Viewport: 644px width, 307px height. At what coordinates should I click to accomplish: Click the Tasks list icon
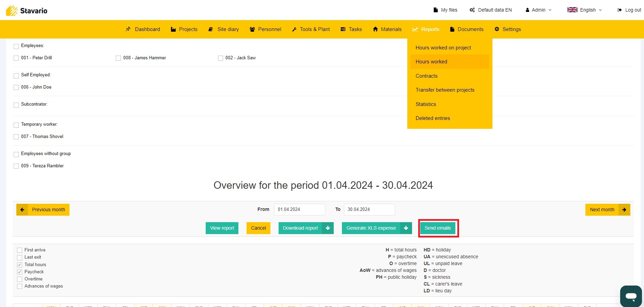click(x=343, y=29)
